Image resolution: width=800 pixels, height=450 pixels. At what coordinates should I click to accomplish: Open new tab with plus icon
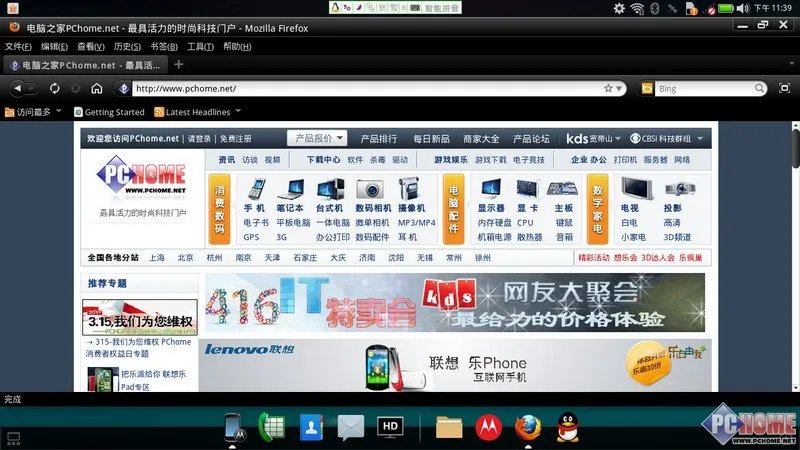(179, 64)
